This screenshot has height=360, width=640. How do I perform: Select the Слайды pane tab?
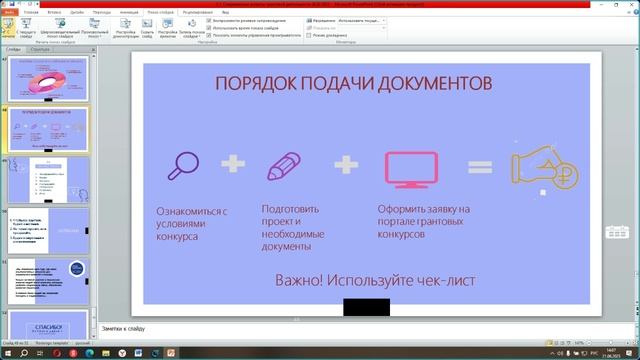pyautogui.click(x=13, y=49)
